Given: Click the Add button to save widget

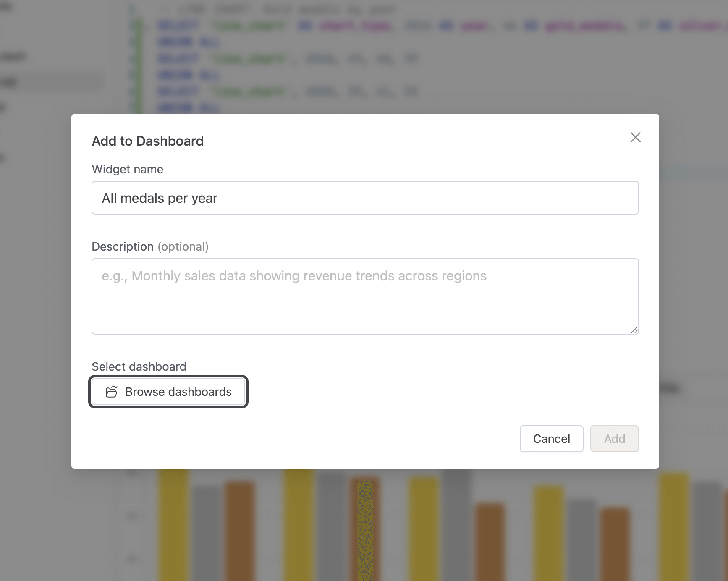Looking at the screenshot, I should [x=614, y=439].
